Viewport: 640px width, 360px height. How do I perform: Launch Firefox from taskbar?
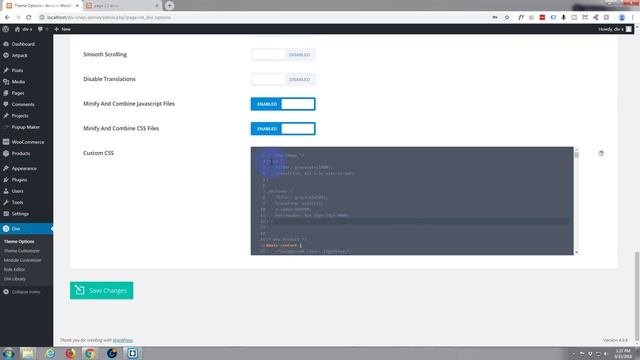click(x=71, y=353)
